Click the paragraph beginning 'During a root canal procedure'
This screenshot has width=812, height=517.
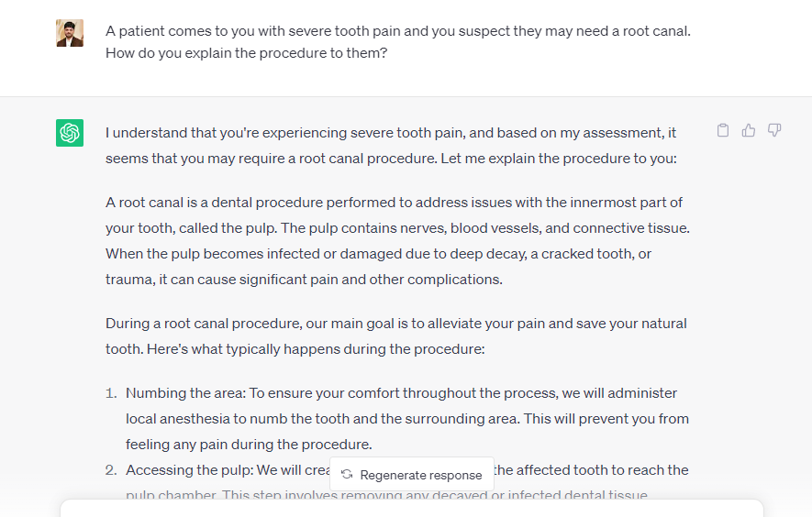pyautogui.click(x=396, y=335)
